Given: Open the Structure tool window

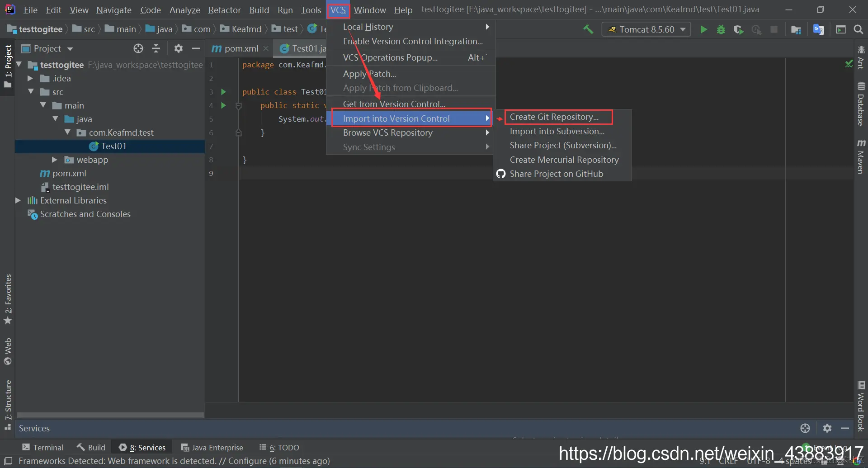Looking at the screenshot, I should [8, 405].
